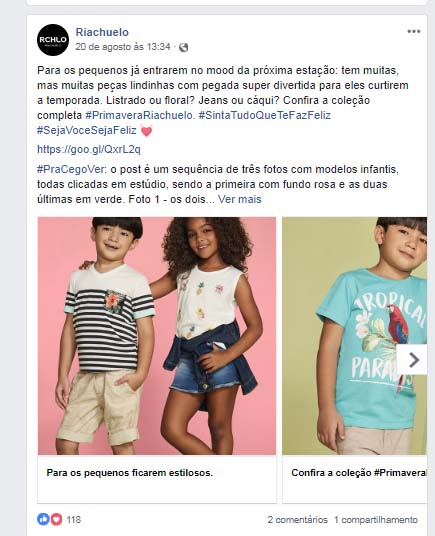Open the Riachuelo page name link

tap(102, 32)
